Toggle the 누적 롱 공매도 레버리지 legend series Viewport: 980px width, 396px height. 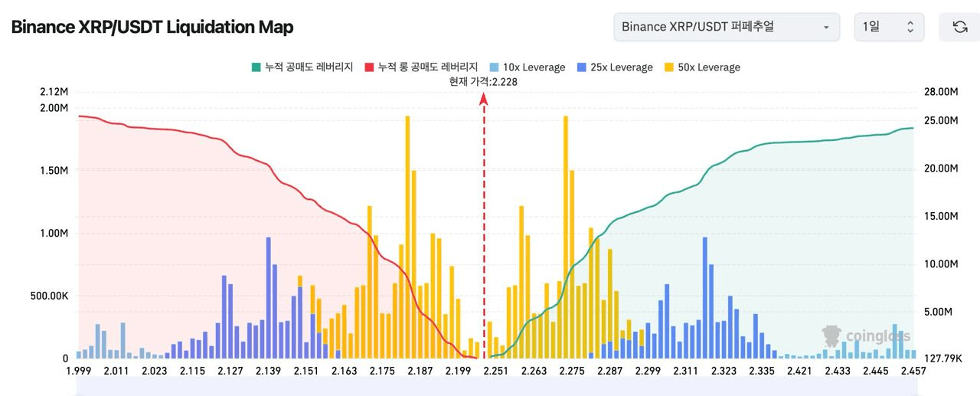tap(420, 67)
